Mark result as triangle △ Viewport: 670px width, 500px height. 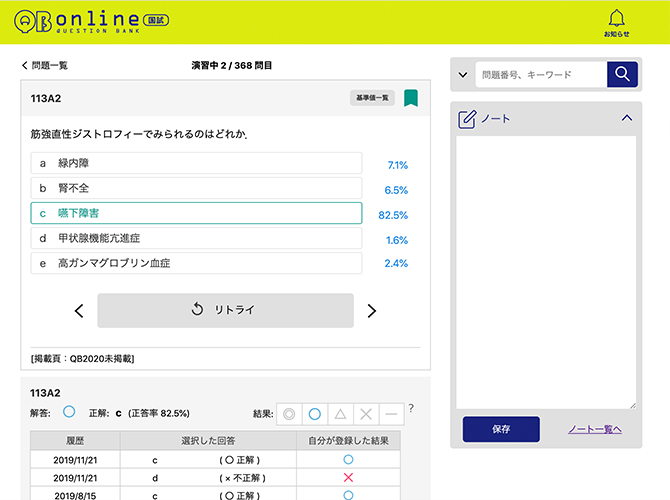(x=341, y=414)
